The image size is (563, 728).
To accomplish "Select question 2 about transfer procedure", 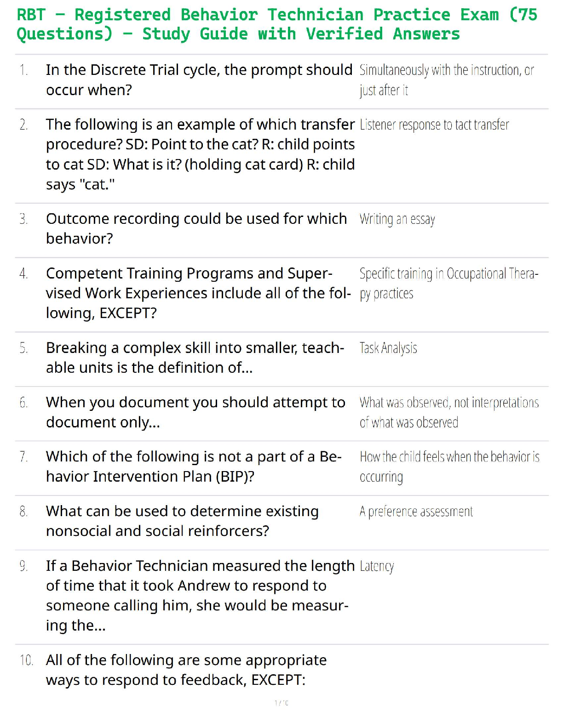I will pos(200,154).
